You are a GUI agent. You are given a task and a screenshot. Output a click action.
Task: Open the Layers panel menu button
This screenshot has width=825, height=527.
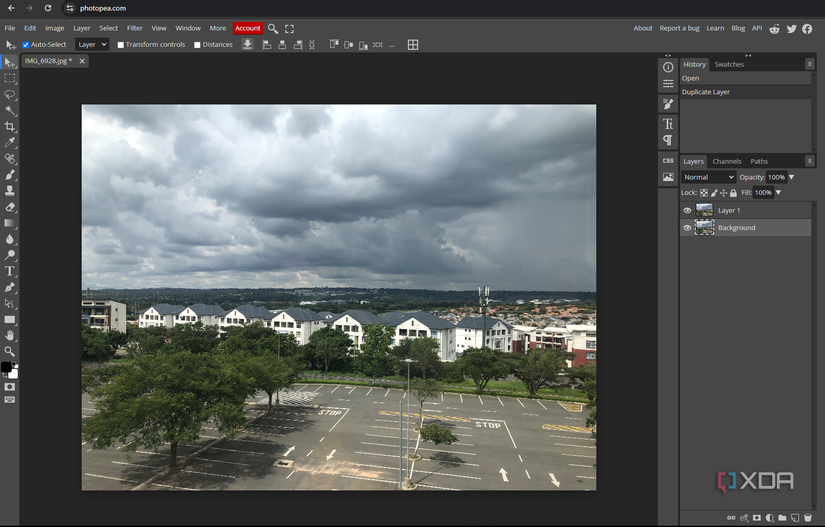coord(810,160)
